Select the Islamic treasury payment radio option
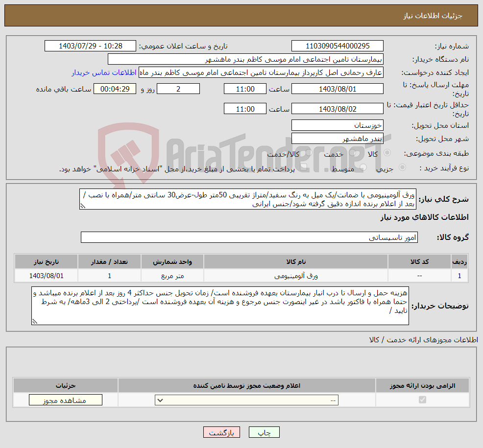The height and width of the screenshot is (448, 483). 303,167
